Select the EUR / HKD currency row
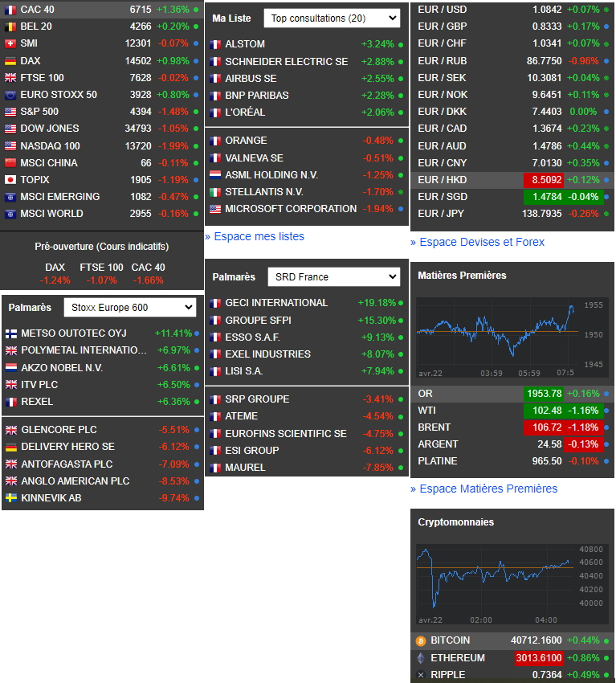Image resolution: width=616 pixels, height=683 pixels. pyautogui.click(x=512, y=180)
